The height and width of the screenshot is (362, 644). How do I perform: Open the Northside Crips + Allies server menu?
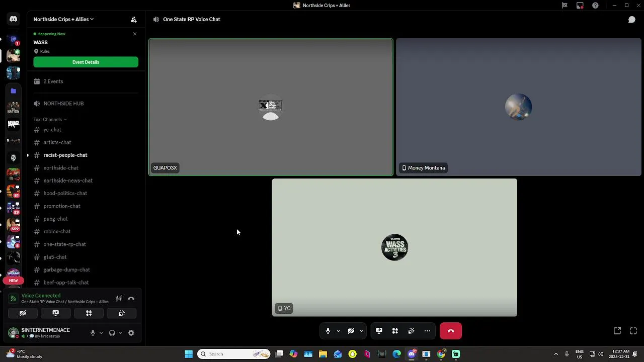[x=63, y=20]
